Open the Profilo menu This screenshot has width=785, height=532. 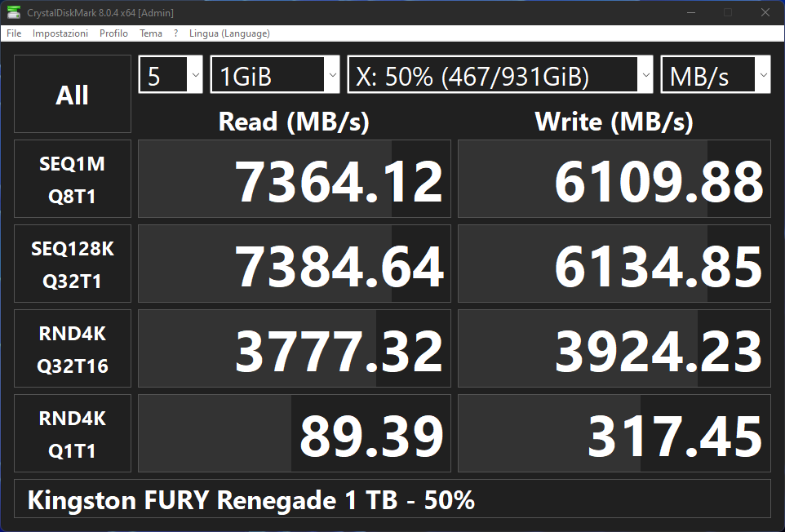click(x=113, y=33)
